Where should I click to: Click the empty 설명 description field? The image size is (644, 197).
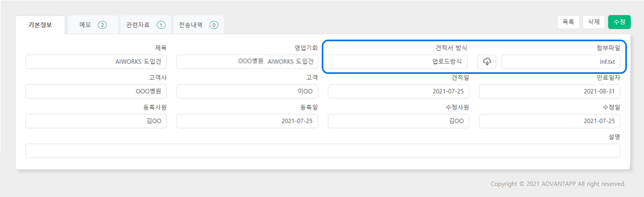[x=323, y=150]
